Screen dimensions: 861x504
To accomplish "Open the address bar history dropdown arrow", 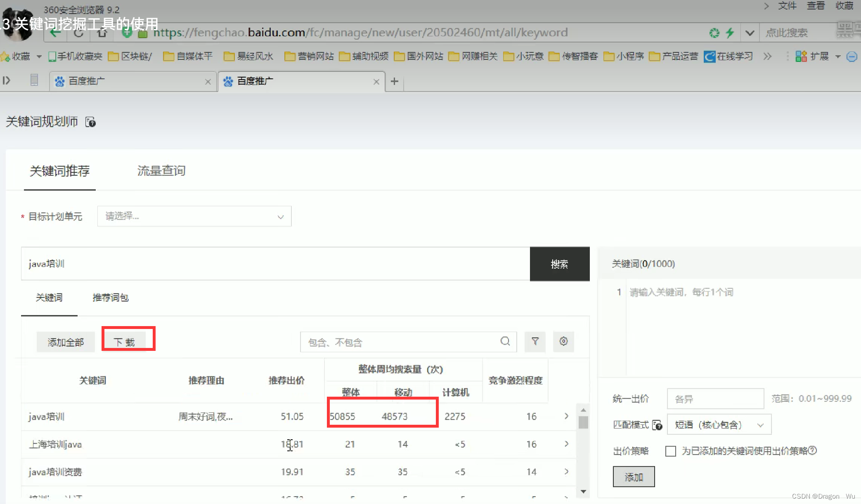I will [x=750, y=33].
